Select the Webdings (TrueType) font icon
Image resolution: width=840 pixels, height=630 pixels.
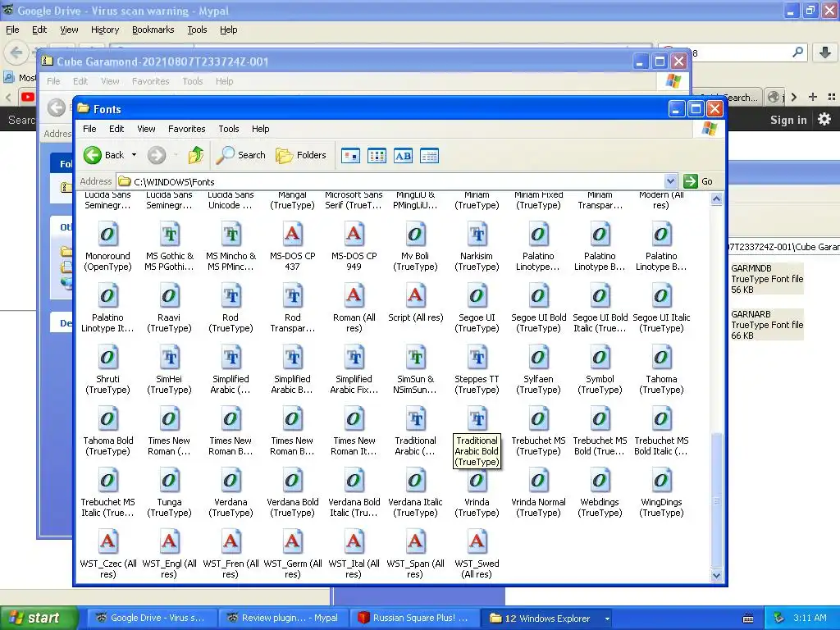(x=600, y=481)
